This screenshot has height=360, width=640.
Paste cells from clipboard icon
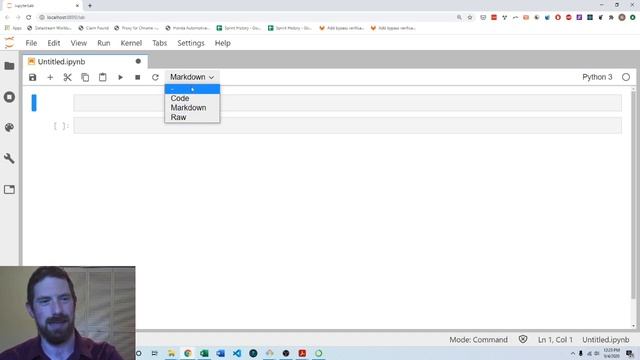click(x=102, y=77)
